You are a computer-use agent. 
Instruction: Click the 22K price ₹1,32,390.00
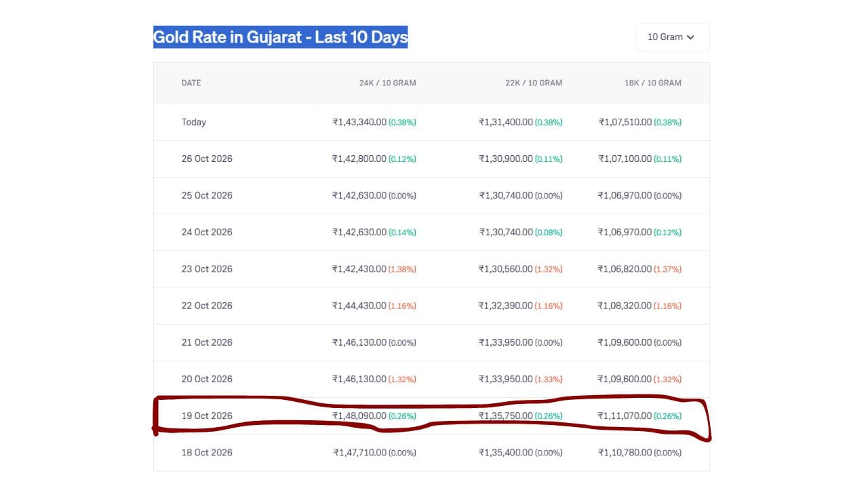[506, 305]
